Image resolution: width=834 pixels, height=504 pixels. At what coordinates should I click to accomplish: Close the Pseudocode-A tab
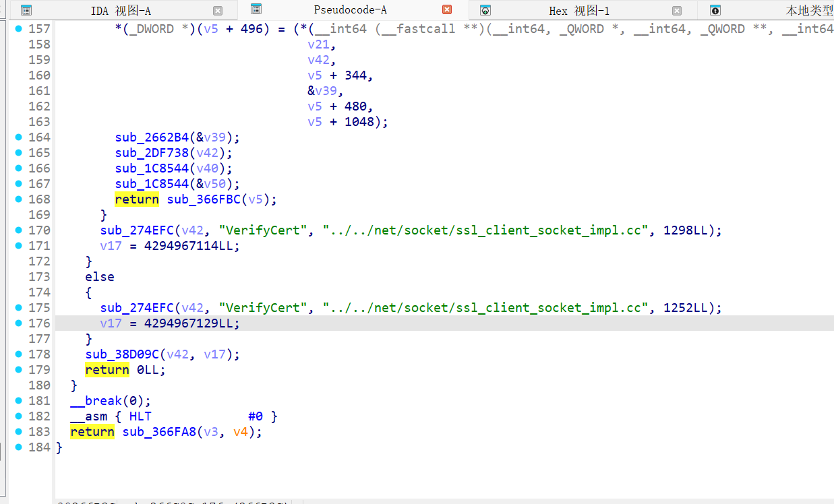point(447,9)
